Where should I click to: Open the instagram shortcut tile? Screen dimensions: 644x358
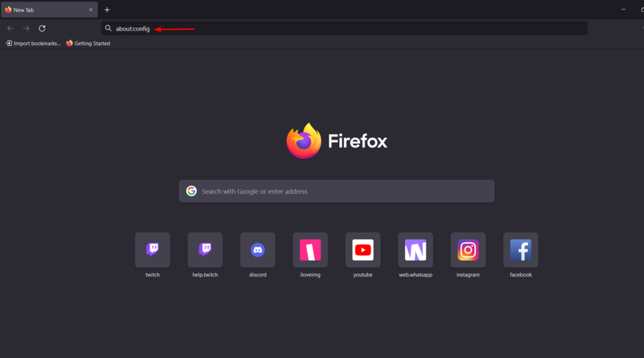pyautogui.click(x=468, y=250)
